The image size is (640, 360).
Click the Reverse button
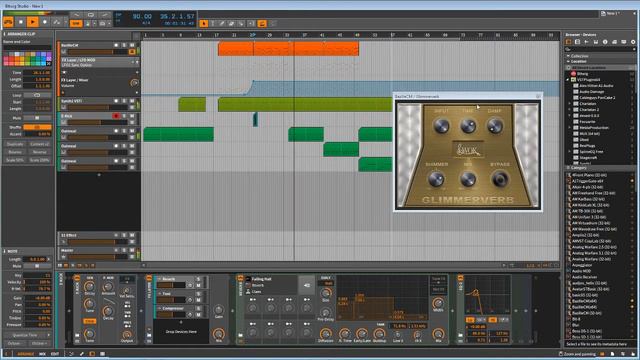(40, 152)
